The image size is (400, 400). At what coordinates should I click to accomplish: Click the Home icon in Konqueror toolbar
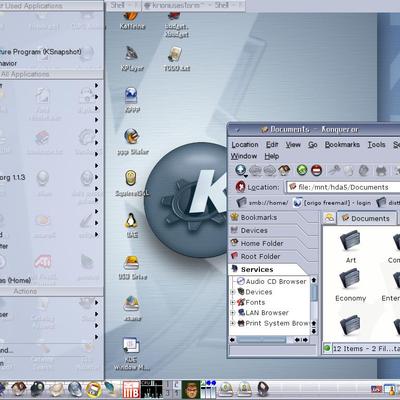284,170
